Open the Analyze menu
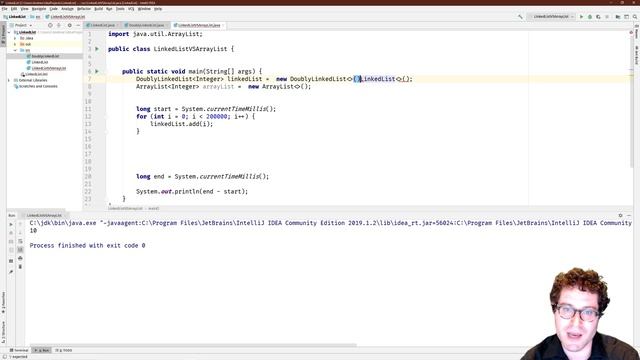The height and width of the screenshot is (360, 640). [67, 9]
